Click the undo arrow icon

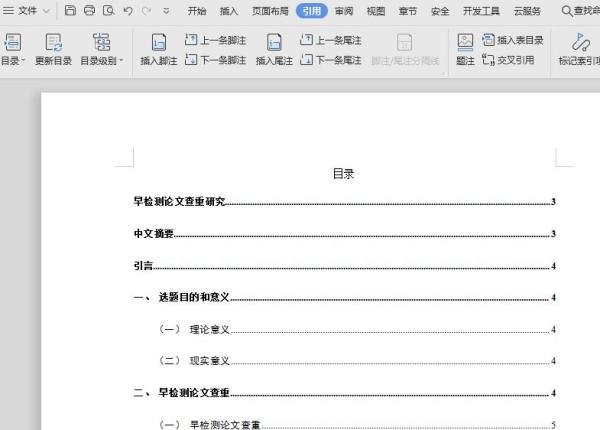click(x=128, y=11)
